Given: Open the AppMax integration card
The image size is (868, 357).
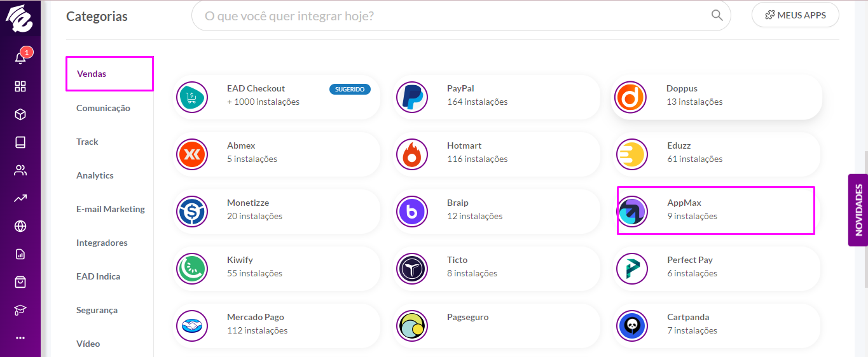Looking at the screenshot, I should click(x=717, y=210).
